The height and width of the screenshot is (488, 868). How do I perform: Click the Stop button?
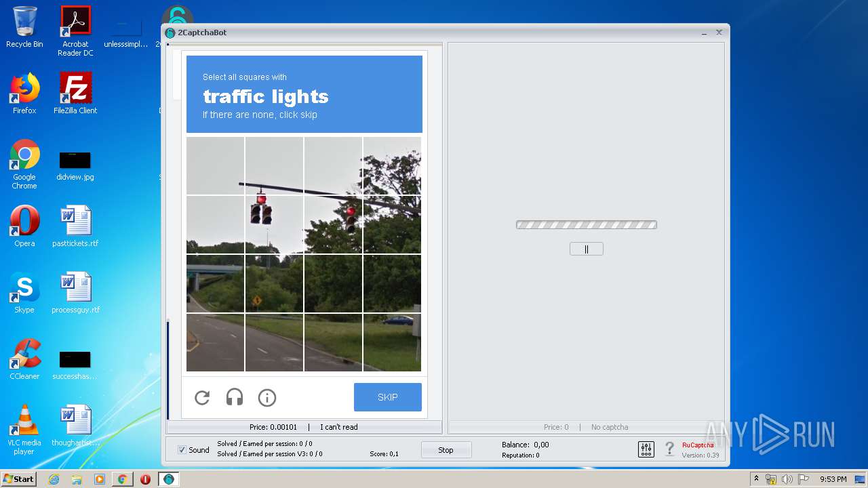click(446, 450)
